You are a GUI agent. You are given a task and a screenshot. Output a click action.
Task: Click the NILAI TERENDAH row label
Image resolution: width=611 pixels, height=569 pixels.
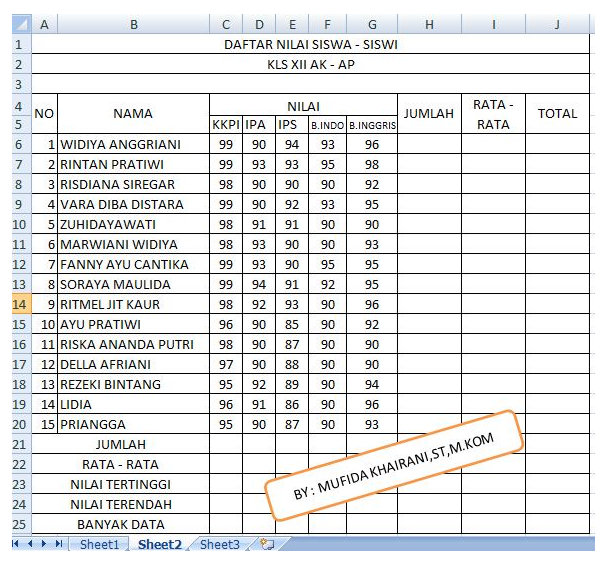coord(120,504)
